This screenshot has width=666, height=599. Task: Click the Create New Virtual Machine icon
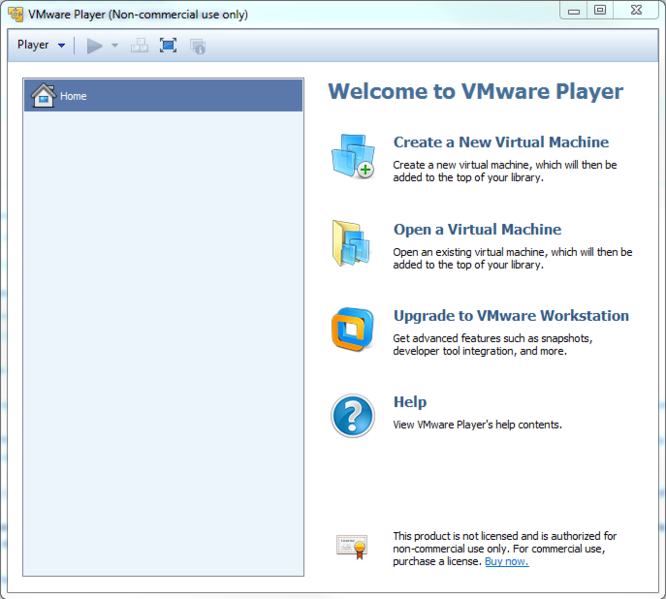click(x=353, y=156)
